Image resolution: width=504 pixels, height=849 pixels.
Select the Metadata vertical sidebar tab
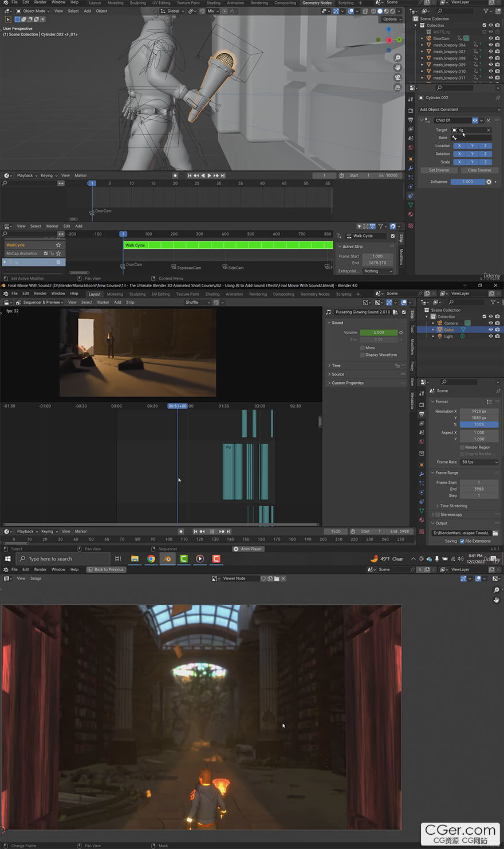click(x=412, y=401)
